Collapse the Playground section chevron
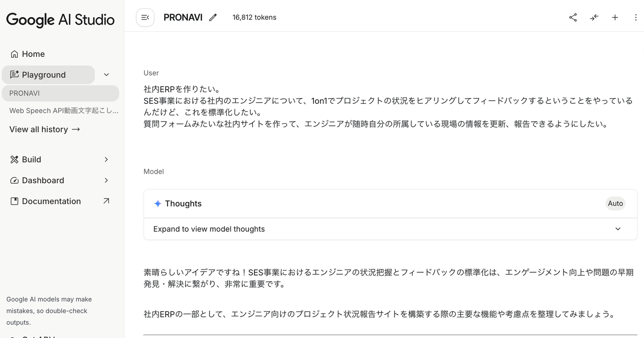This screenshot has width=644, height=338. [106, 75]
